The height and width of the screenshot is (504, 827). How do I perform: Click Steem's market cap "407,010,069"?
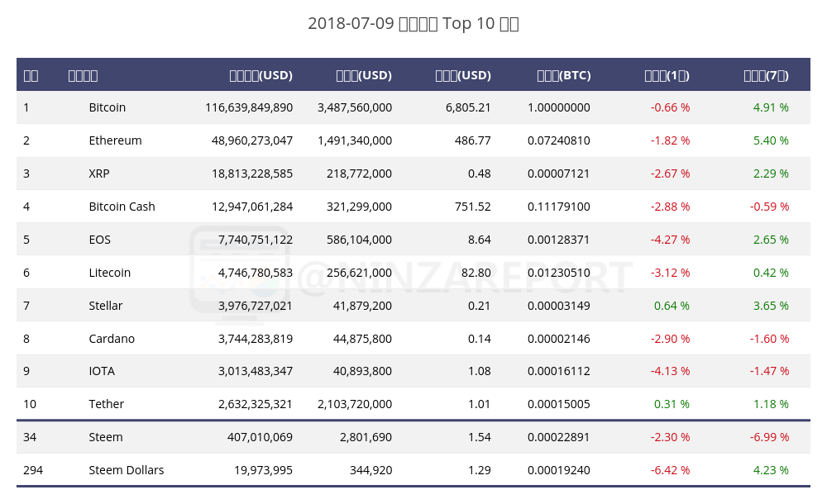(x=260, y=438)
